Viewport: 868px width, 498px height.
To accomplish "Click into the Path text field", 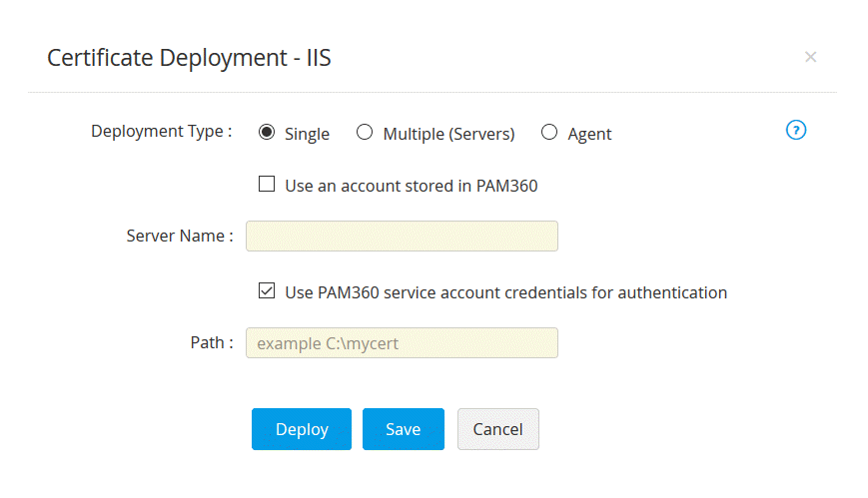I will pos(402,343).
